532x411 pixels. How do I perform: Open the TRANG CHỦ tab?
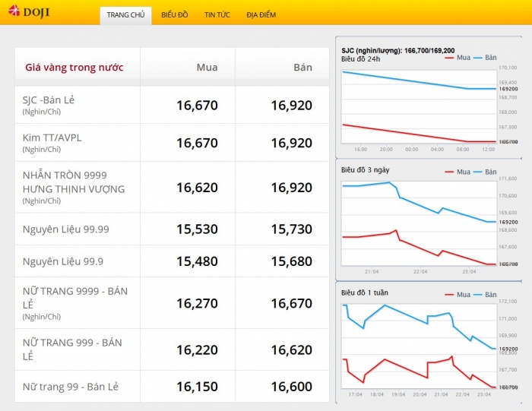click(x=125, y=15)
